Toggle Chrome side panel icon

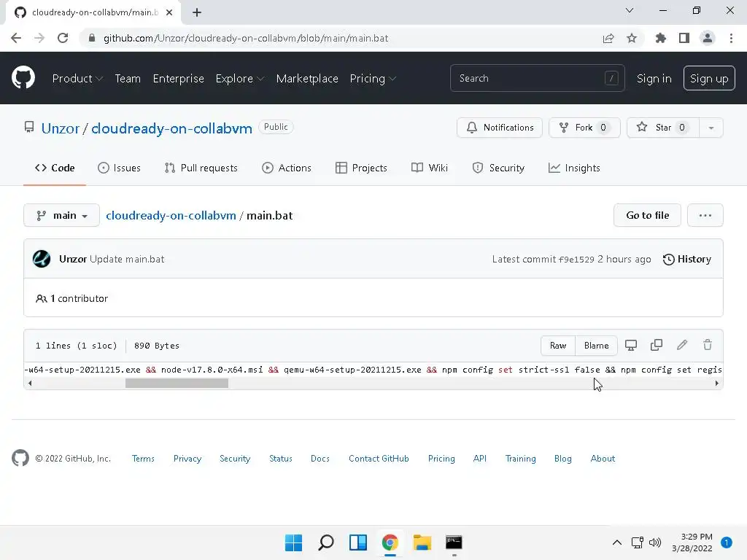pos(684,38)
